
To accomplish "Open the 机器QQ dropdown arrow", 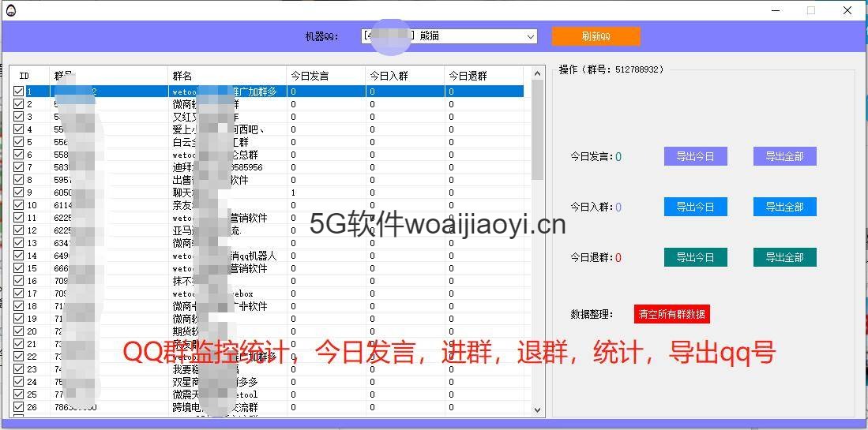I will coord(531,37).
